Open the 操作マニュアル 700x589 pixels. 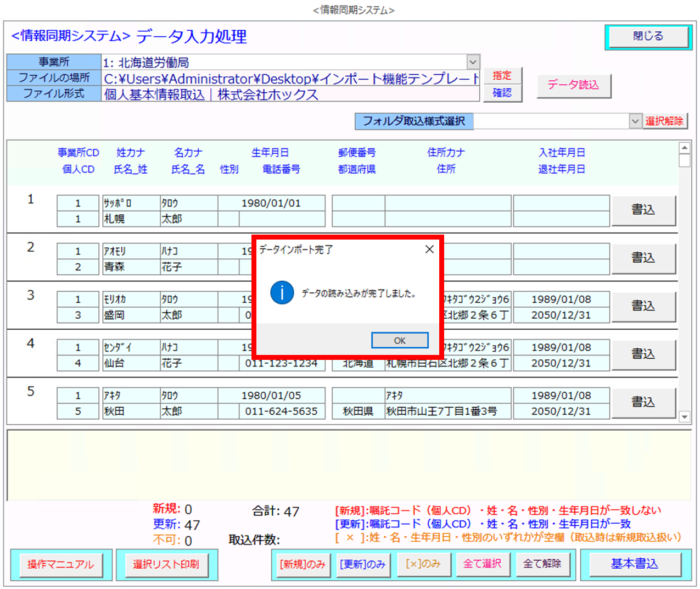click(60, 564)
